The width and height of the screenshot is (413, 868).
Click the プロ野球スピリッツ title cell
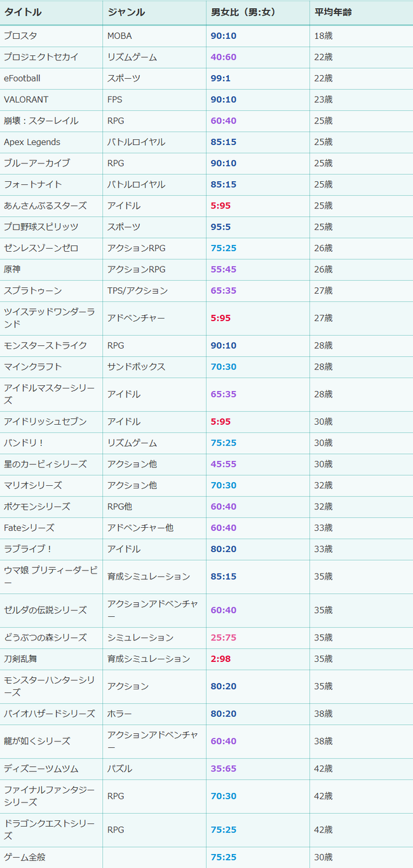pyautogui.click(x=51, y=227)
